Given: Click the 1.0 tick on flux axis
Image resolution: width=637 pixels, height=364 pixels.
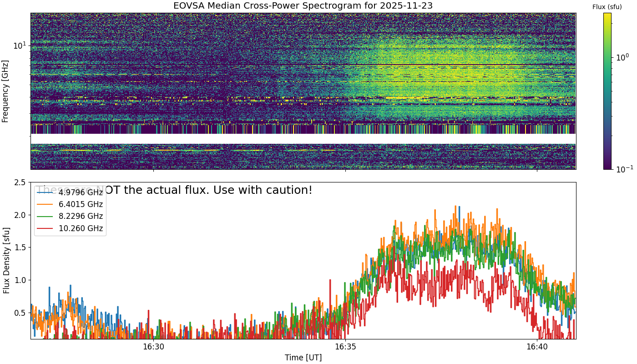Looking at the screenshot, I should (19, 280).
